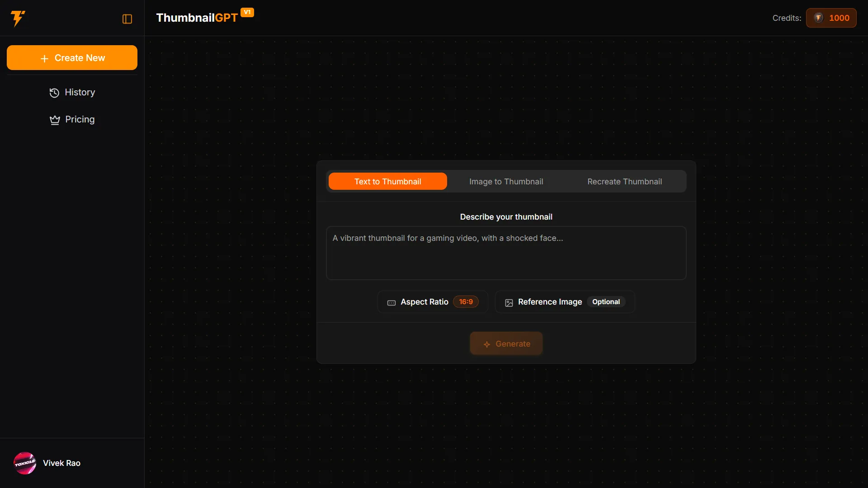Image resolution: width=868 pixels, height=488 pixels.
Task: Click the sparkle icon on Generate
Action: 487,344
